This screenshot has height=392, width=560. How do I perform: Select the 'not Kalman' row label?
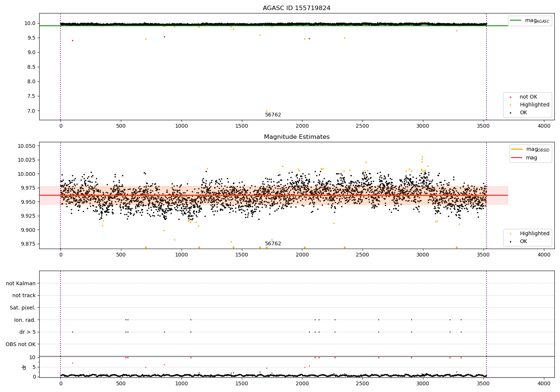click(x=21, y=283)
